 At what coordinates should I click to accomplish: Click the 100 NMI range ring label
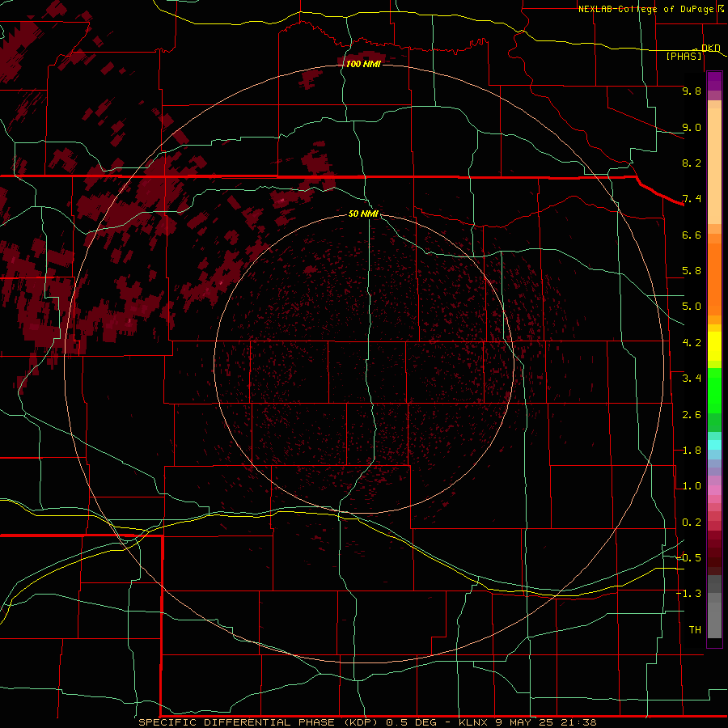pyautogui.click(x=363, y=64)
